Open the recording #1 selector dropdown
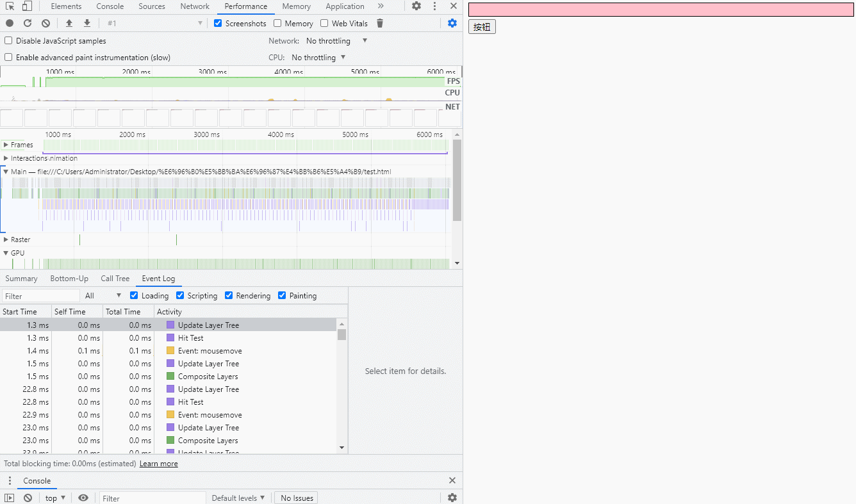The width and height of the screenshot is (856, 504). (x=155, y=23)
